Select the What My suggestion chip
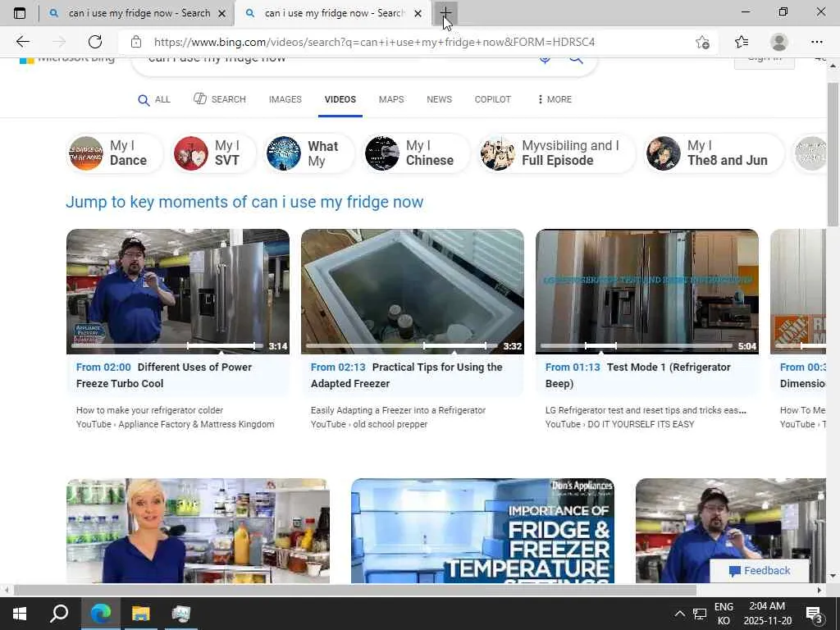The image size is (840, 630). [309, 153]
